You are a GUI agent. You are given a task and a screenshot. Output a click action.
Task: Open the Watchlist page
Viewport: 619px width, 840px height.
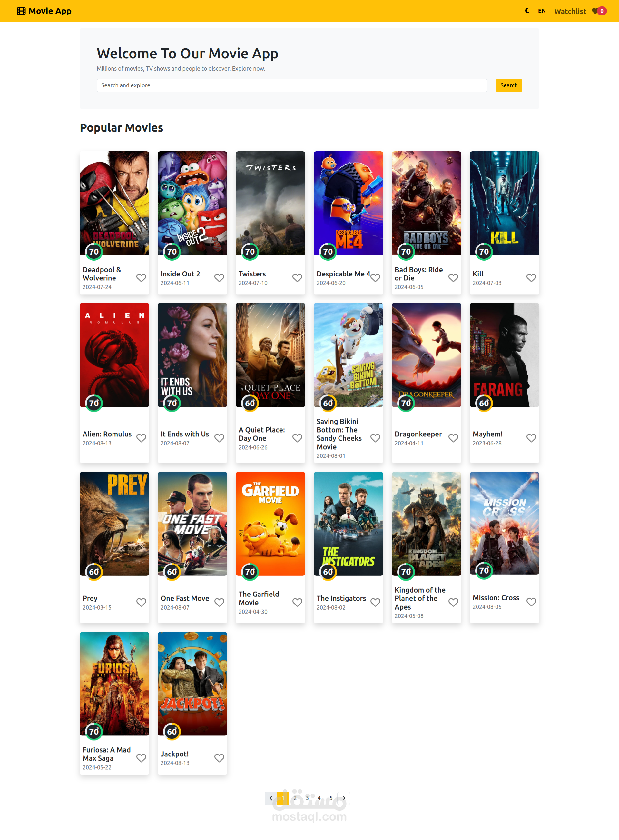(570, 11)
